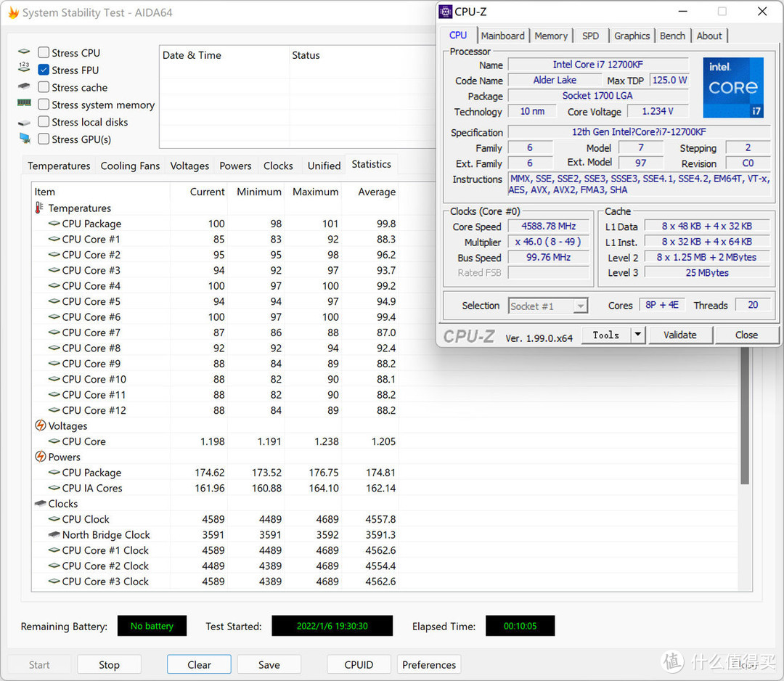Uncheck the Stress FPU checkbox

pyautogui.click(x=44, y=70)
